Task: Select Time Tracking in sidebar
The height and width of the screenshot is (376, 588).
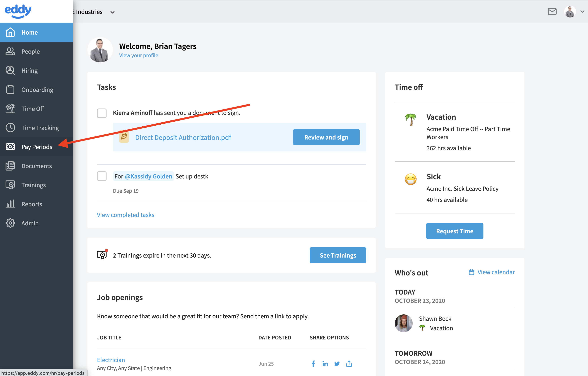Action: point(37,127)
